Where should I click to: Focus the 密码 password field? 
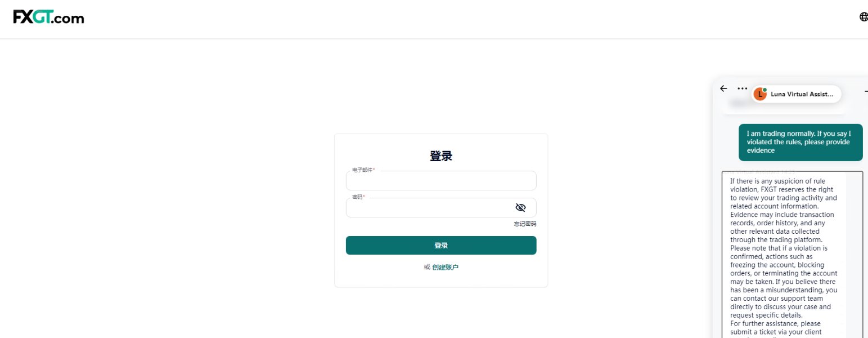441,207
